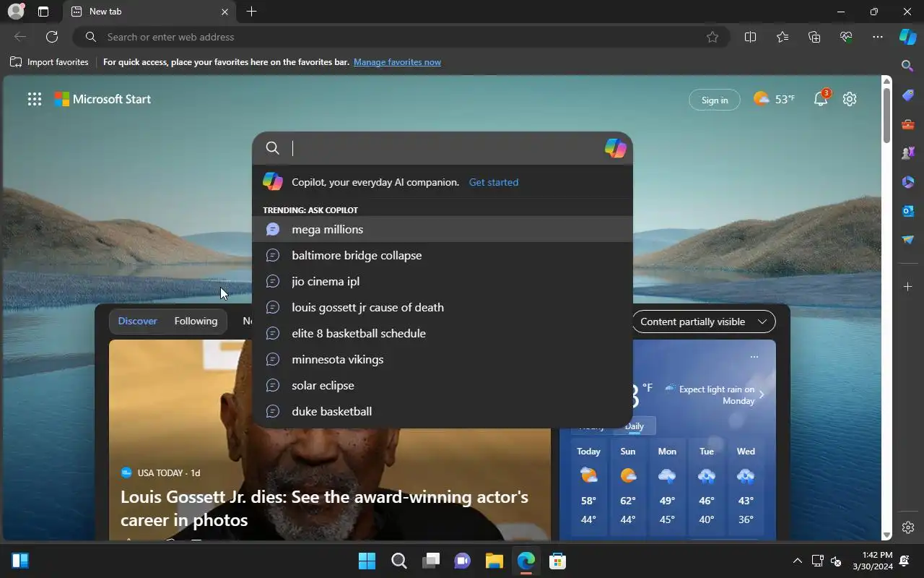This screenshot has height=578, width=924.
Task: Click Import favorites in favorites bar
Action: (x=49, y=62)
